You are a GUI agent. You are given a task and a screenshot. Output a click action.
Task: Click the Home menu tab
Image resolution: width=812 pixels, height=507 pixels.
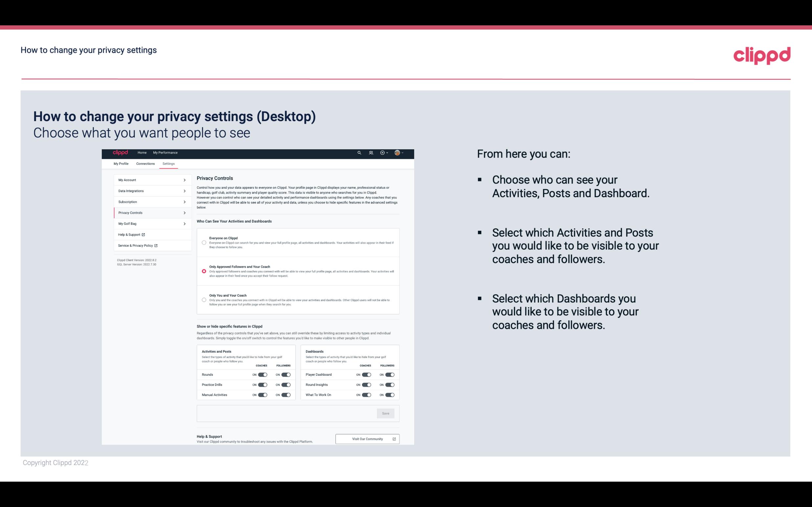click(x=142, y=153)
